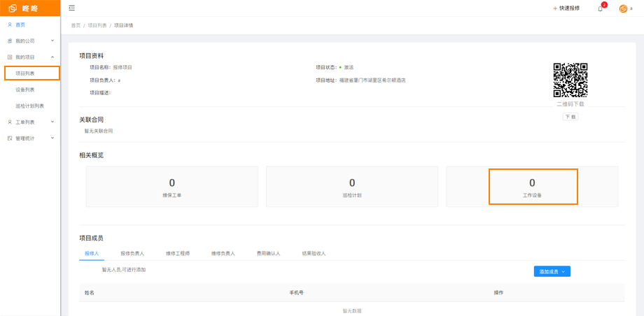Switch to the 费用确认人 tab

[x=268, y=253]
